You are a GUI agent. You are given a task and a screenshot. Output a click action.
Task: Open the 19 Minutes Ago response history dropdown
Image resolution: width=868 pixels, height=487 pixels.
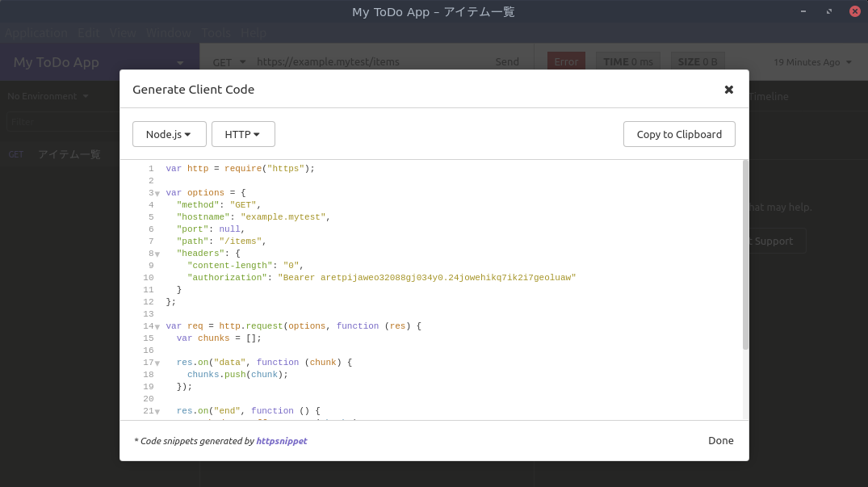(x=812, y=61)
